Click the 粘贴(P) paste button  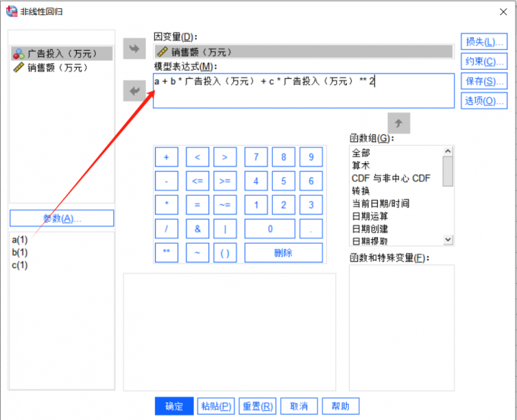point(216,406)
